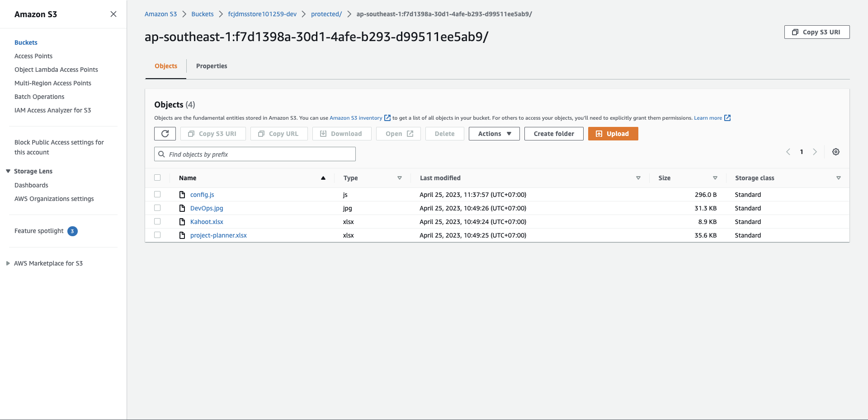Check the project-planner.xlsx row checkbox
The width and height of the screenshot is (868, 420).
point(157,235)
